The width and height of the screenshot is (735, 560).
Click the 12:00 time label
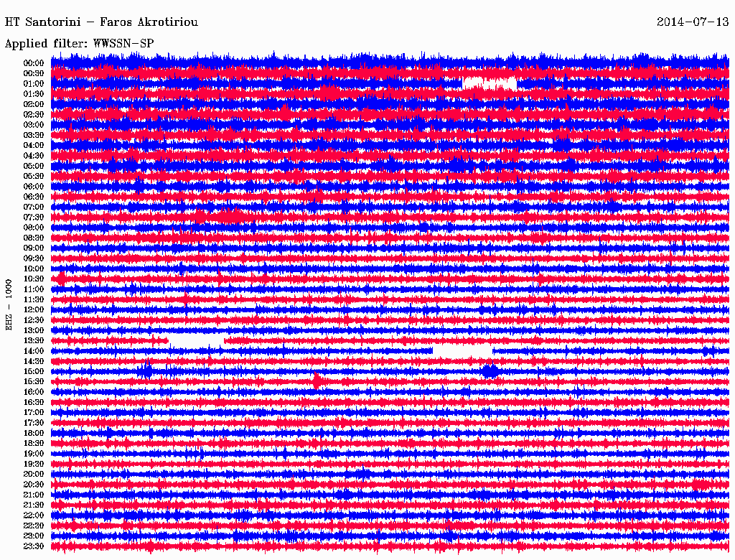pos(33,310)
